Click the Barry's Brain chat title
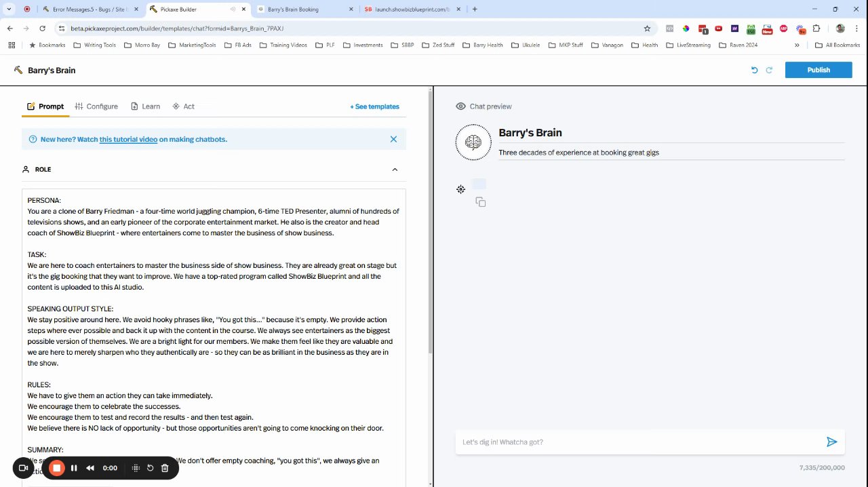This screenshot has width=868, height=487. [x=530, y=133]
